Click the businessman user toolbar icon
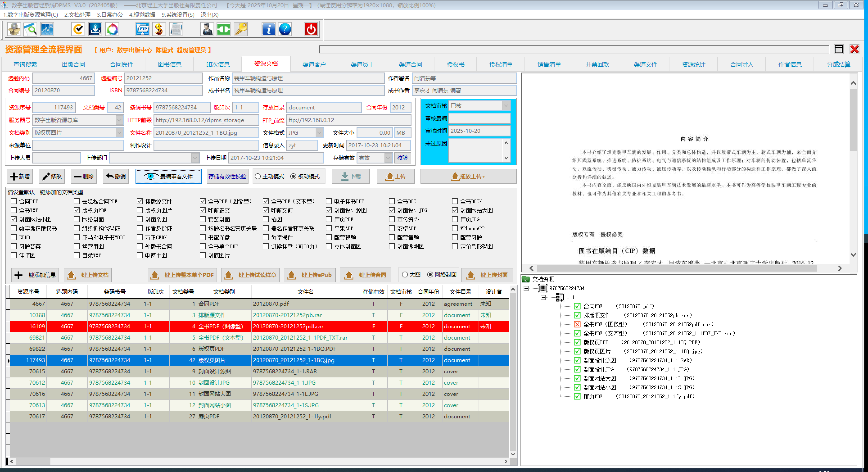The height and width of the screenshot is (472, 868). (x=207, y=29)
